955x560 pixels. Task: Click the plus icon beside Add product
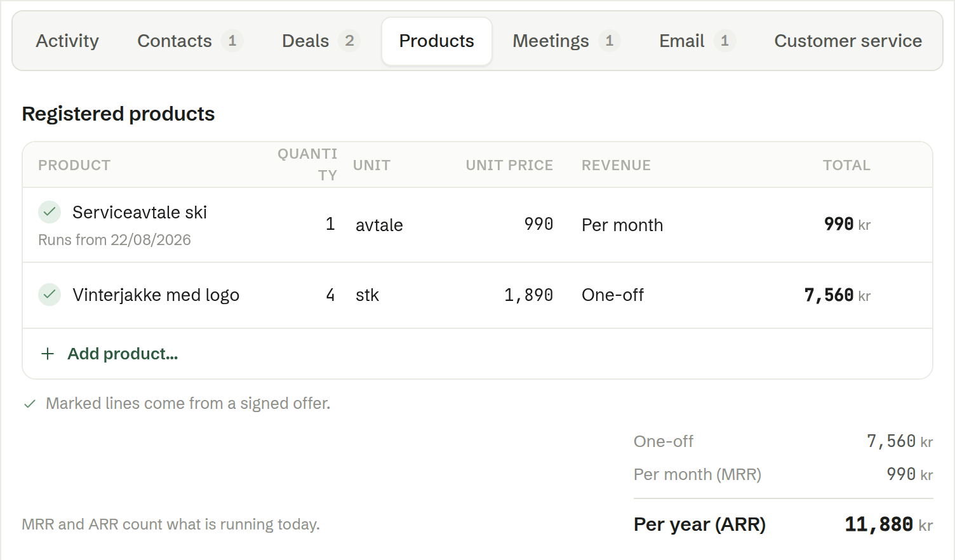coord(48,354)
